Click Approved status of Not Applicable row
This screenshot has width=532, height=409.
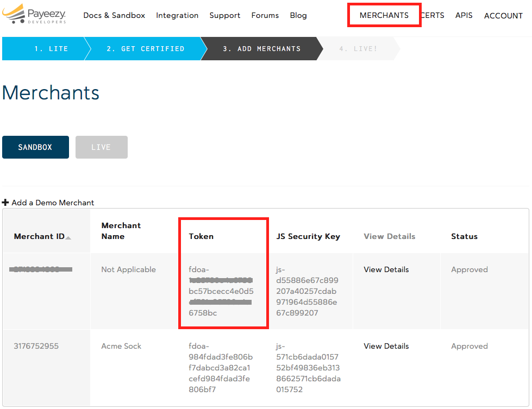click(x=469, y=269)
